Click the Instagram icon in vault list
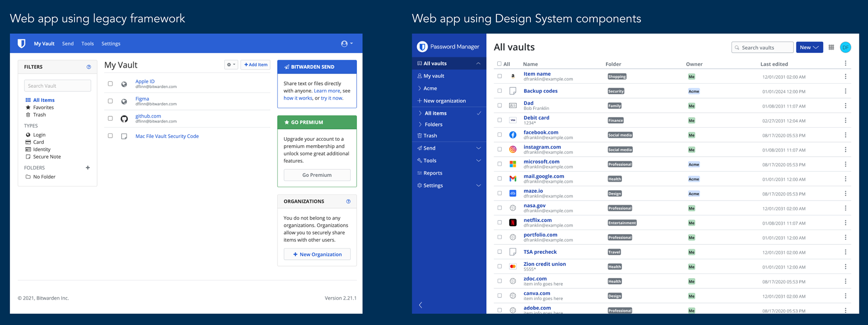 pyautogui.click(x=513, y=149)
